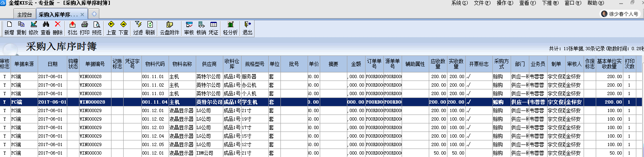Click the 规格型号 column header

click(255, 64)
